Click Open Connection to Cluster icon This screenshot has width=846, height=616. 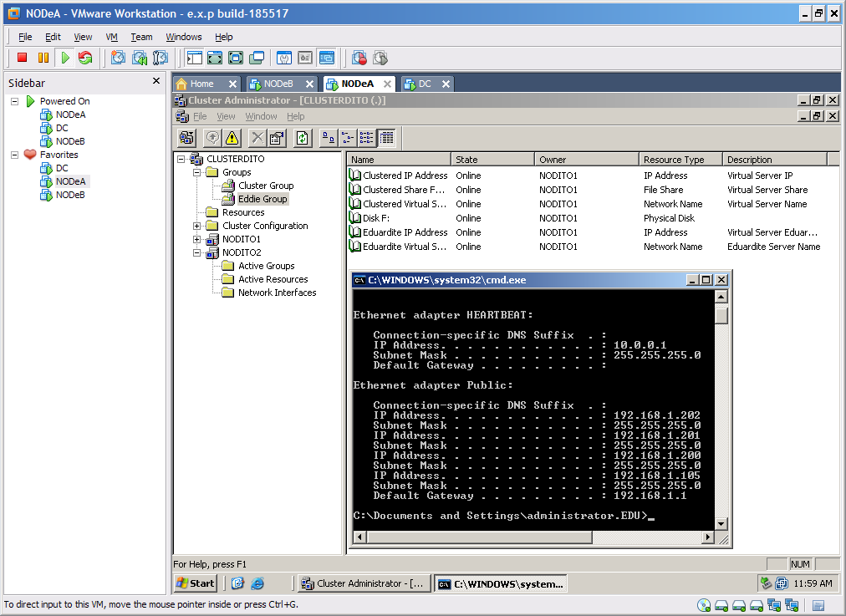coord(186,138)
